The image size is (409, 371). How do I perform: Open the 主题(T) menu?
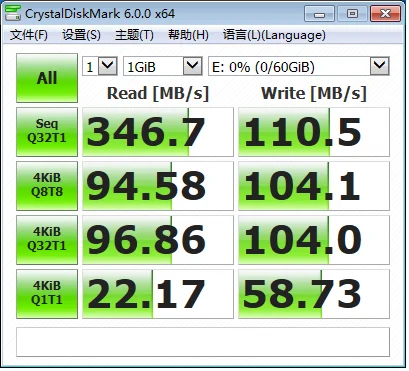(134, 35)
